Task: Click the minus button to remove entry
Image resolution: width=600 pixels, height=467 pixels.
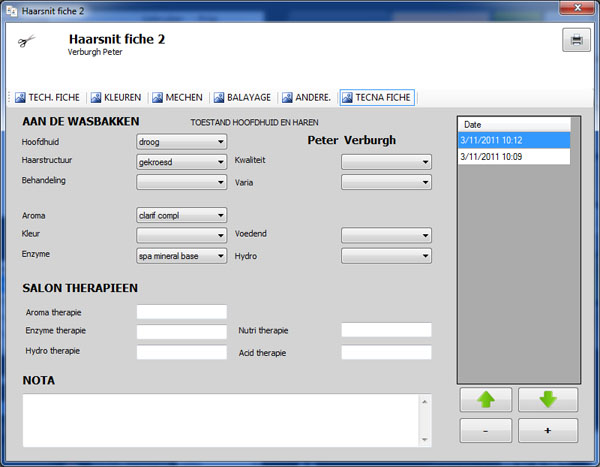Action: [486, 431]
